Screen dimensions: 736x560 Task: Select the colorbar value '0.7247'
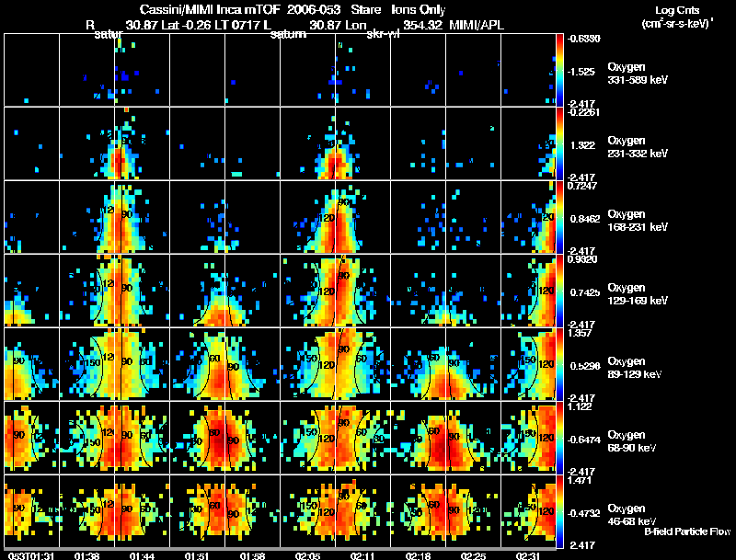pyautogui.click(x=582, y=186)
